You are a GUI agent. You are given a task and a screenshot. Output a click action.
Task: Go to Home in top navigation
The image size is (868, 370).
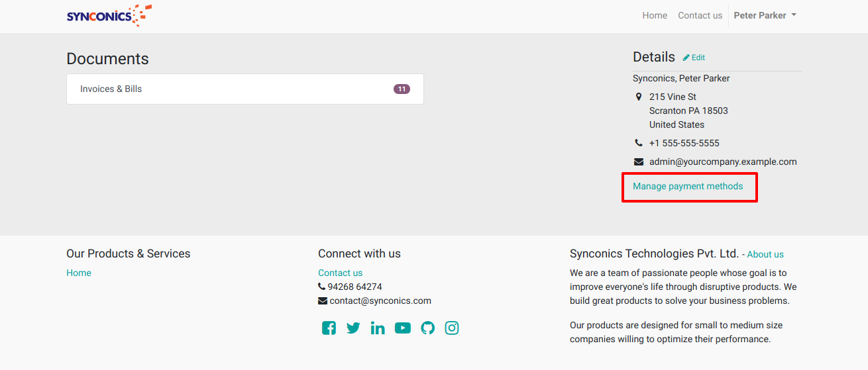pos(655,15)
